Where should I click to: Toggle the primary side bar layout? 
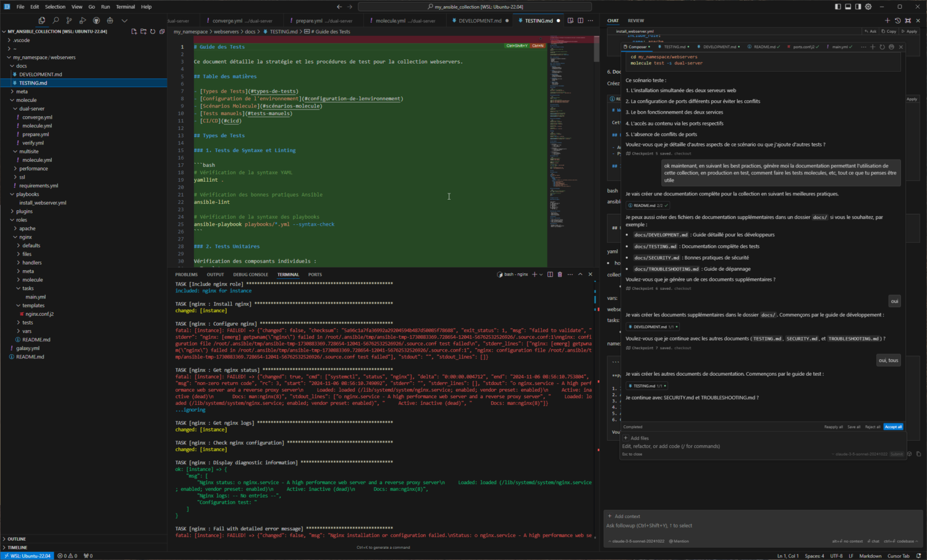(x=838, y=7)
